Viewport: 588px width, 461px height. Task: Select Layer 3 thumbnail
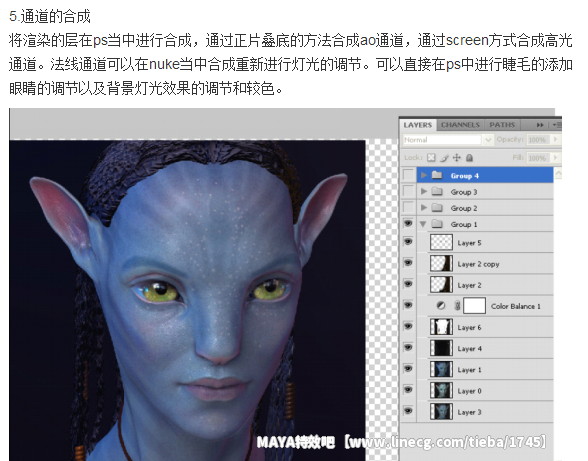pos(441,411)
